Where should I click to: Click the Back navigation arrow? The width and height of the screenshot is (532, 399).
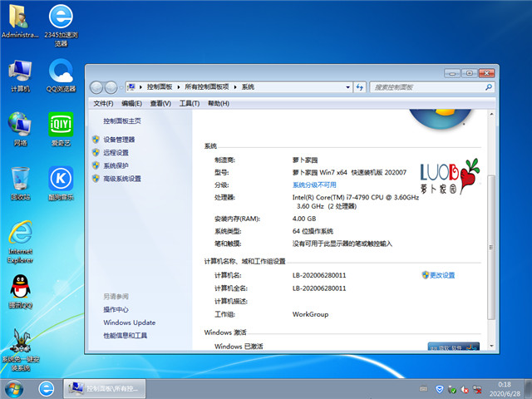click(x=96, y=87)
